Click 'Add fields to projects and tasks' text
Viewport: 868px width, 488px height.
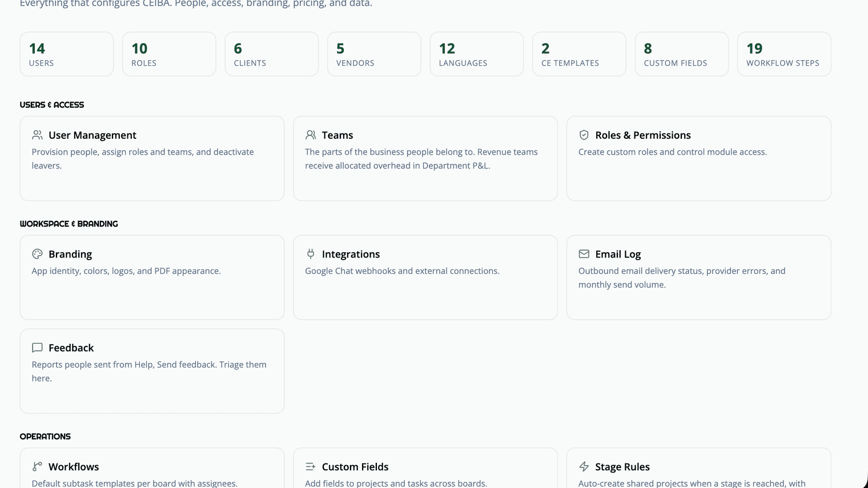click(x=396, y=483)
